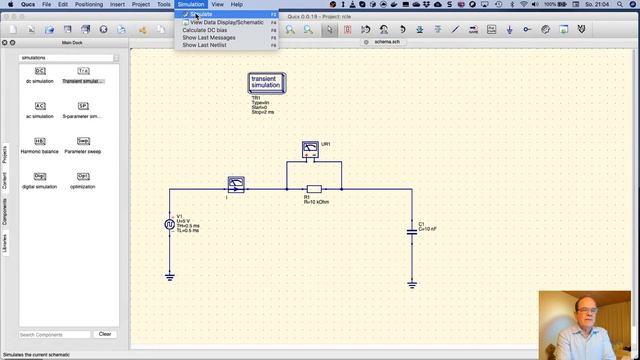This screenshot has height=360, width=640.
Task: Save all documents toolbar icon
Action: click(x=85, y=29)
